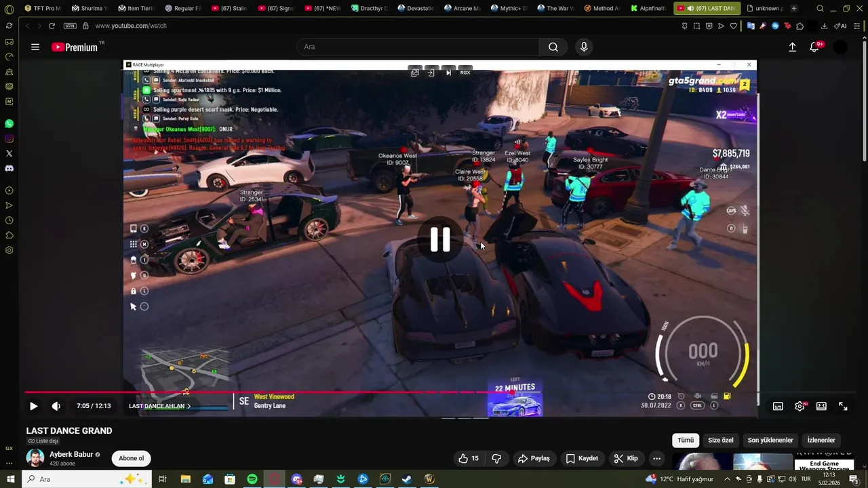Open the Shazam extension icon
868x488 pixels.
point(775,26)
